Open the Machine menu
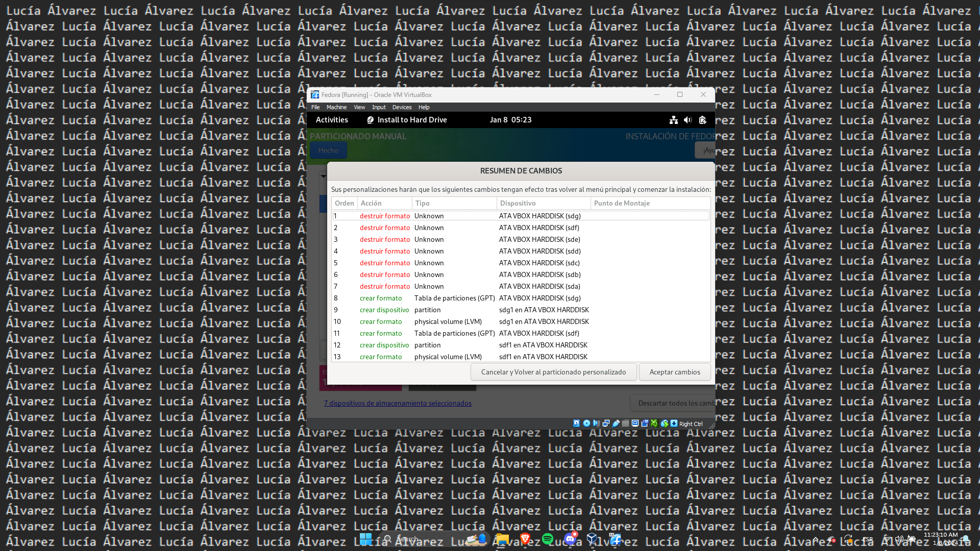Screen dimensions: 980x551 point(336,107)
